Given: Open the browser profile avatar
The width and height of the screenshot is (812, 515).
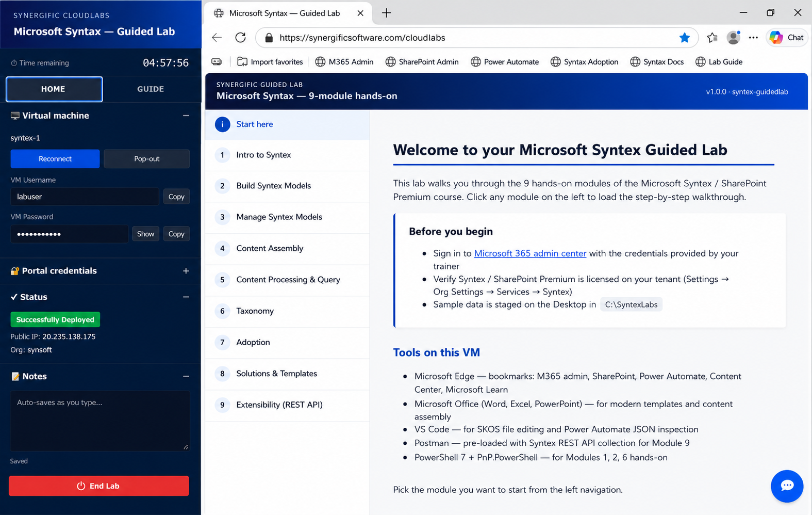Looking at the screenshot, I should tap(733, 37).
